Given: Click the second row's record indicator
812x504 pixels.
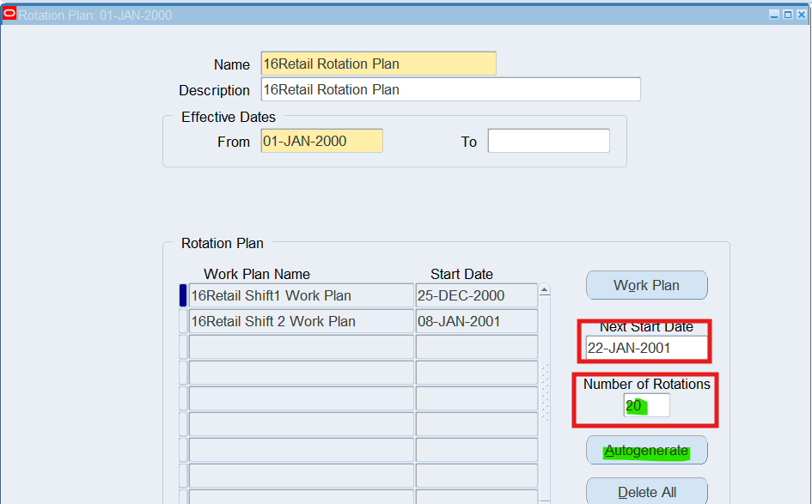Looking at the screenshot, I should tap(183, 321).
